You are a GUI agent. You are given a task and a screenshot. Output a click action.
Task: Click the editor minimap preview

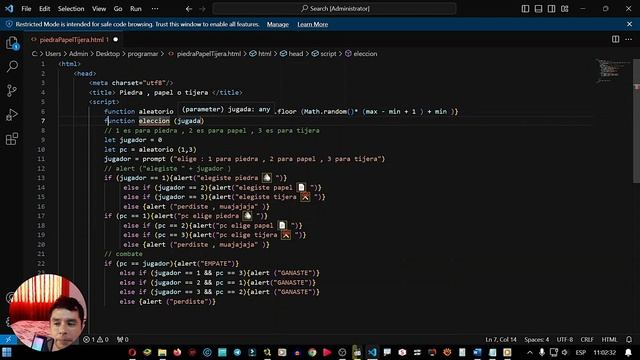click(614, 71)
